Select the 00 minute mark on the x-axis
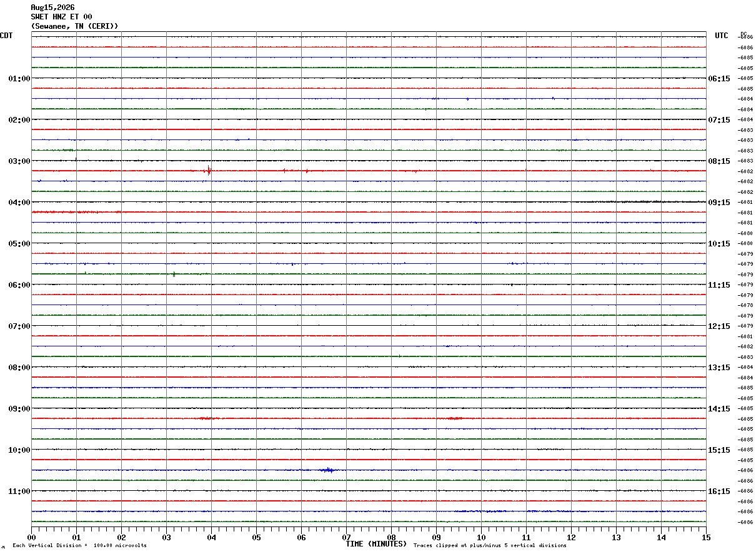Image resolution: width=756 pixels, height=554 pixels. [31, 538]
